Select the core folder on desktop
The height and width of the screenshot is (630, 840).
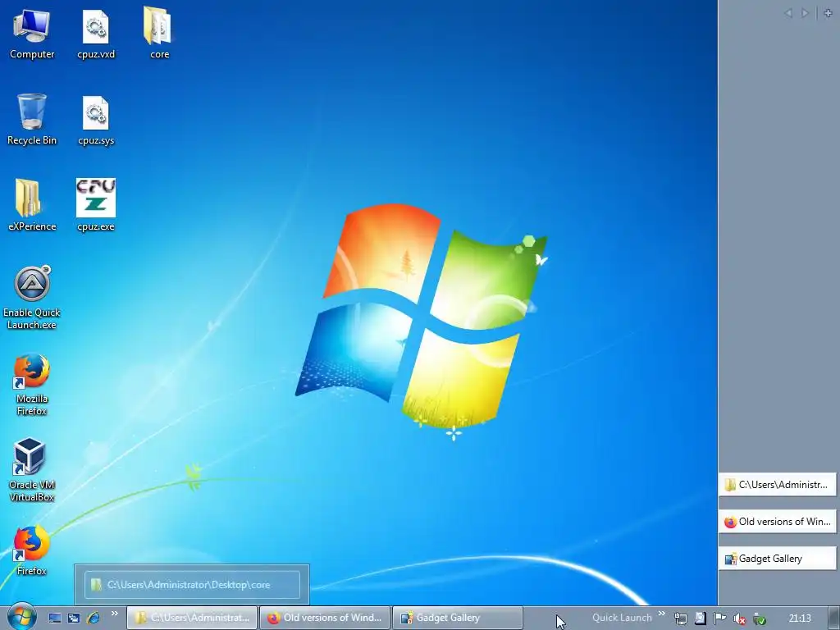tap(159, 33)
